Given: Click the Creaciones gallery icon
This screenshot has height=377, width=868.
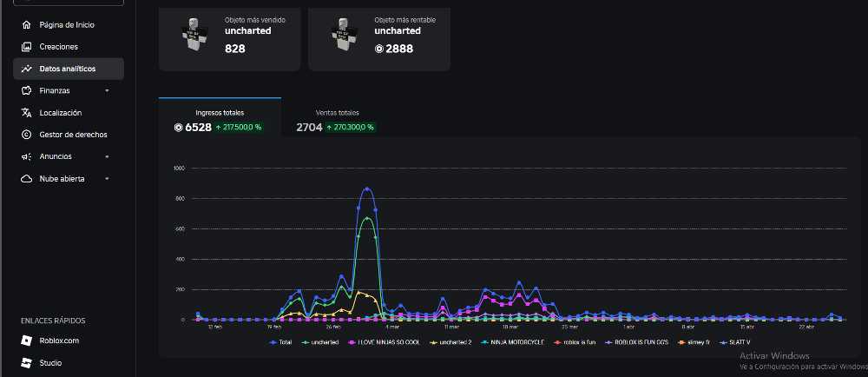Looking at the screenshot, I should (26, 47).
